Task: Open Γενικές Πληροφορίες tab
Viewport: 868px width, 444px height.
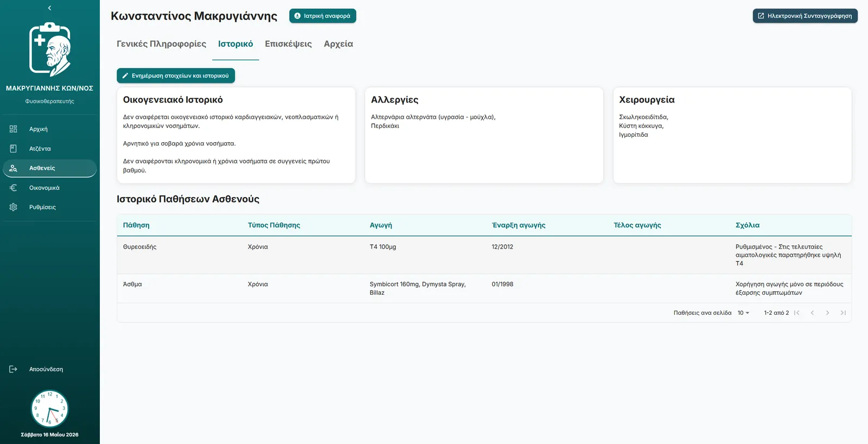Action: [161, 44]
